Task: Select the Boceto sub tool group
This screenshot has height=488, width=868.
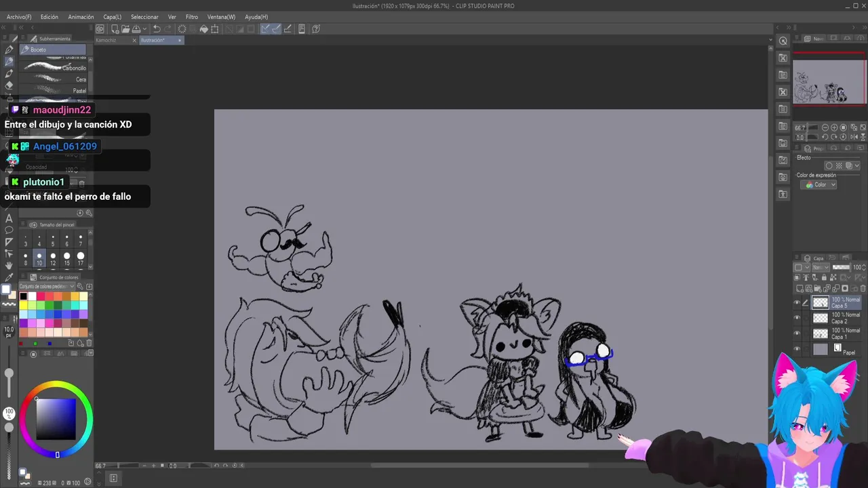Action: [x=53, y=49]
